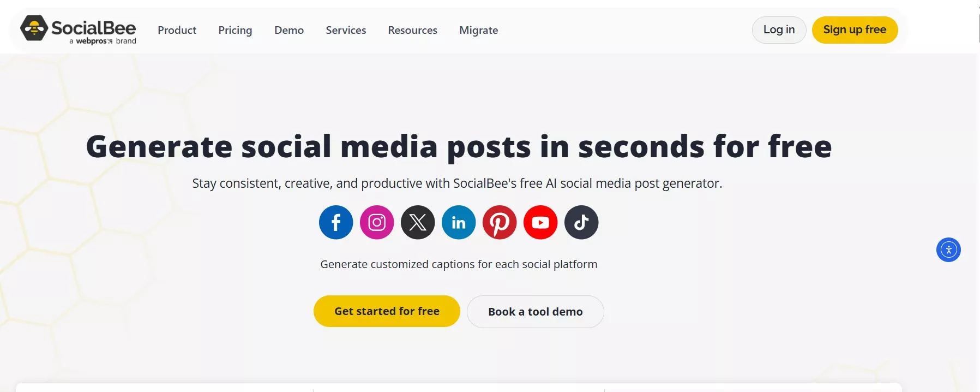The height and width of the screenshot is (392, 980).
Task: Select the Pinterest platform icon
Action: (500, 222)
